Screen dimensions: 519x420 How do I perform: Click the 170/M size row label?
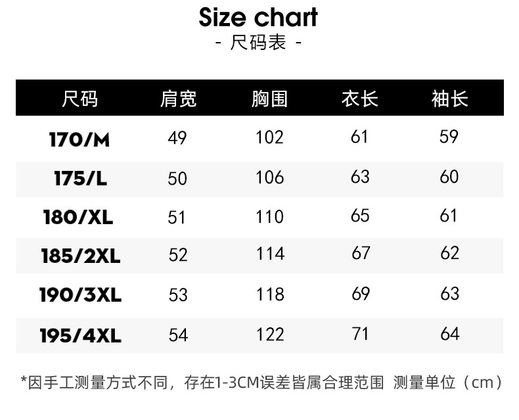coord(80,139)
